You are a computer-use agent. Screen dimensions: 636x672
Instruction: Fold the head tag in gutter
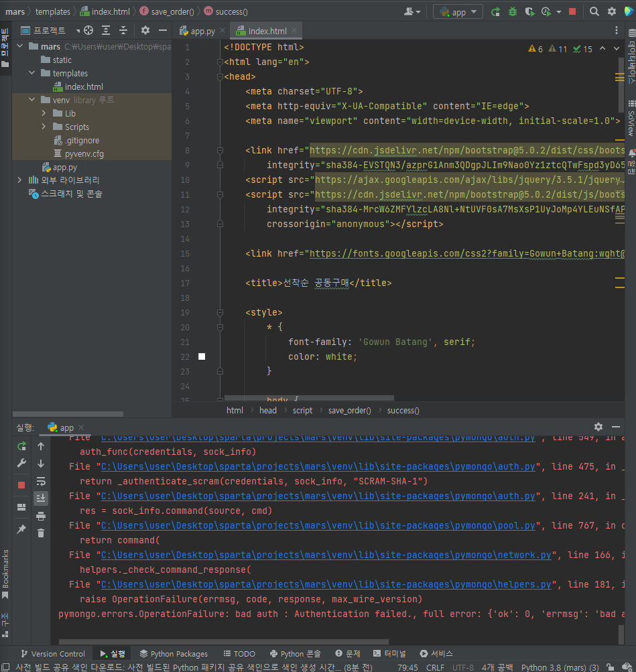pyautogui.click(x=220, y=77)
